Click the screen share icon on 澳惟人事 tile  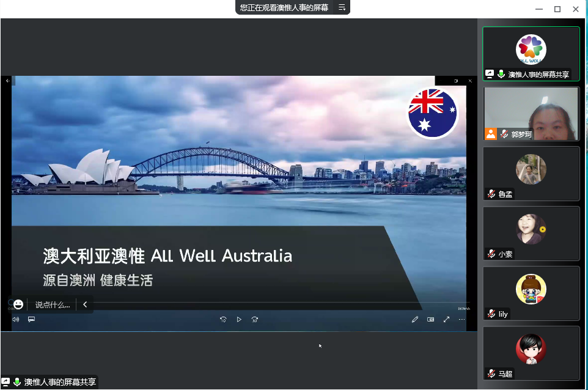point(490,74)
